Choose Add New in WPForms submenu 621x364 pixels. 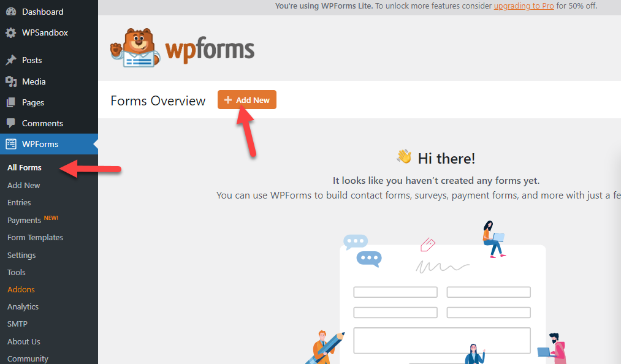pos(24,185)
